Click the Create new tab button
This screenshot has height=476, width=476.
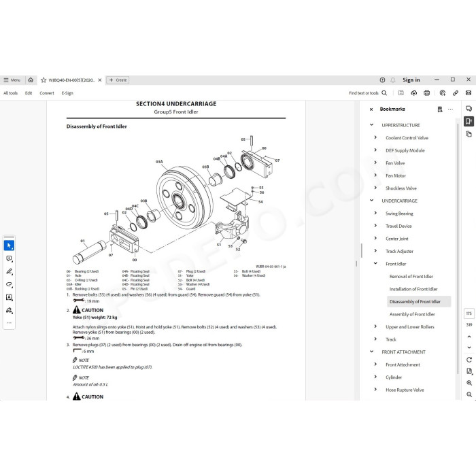pos(118,80)
